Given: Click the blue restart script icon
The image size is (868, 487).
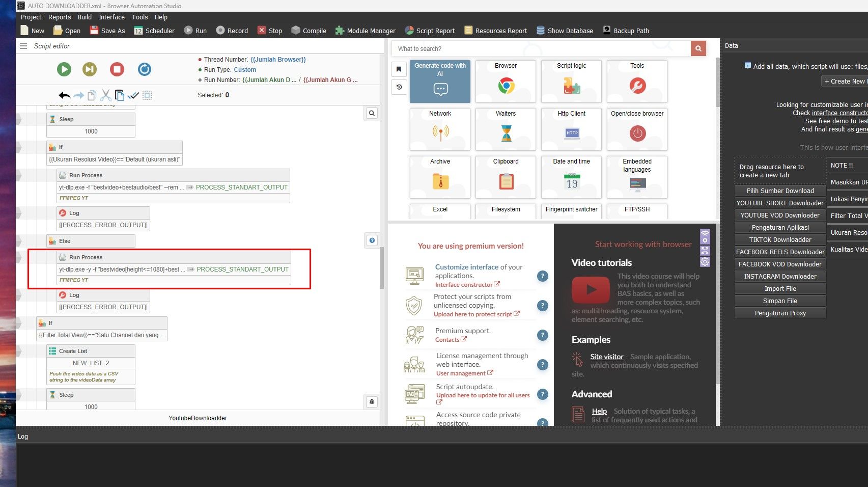Looking at the screenshot, I should (x=145, y=69).
